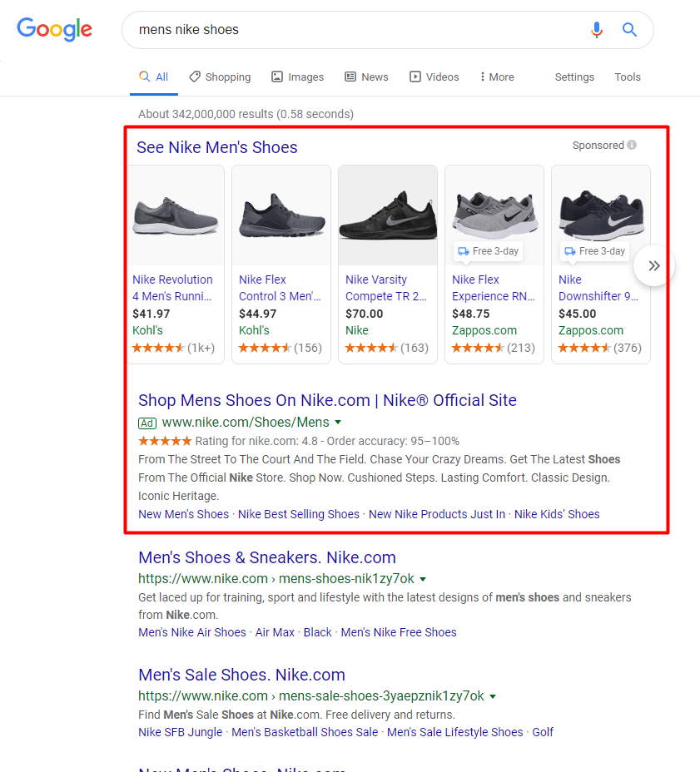Click the Nike Flex Experience RN shoe image
This screenshot has width=700, height=772.
coord(494,215)
